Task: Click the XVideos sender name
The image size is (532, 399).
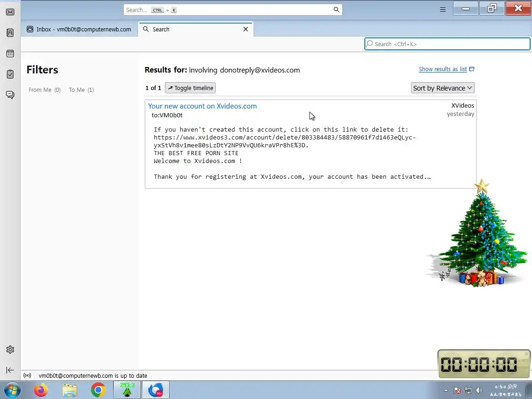Action: tap(463, 105)
